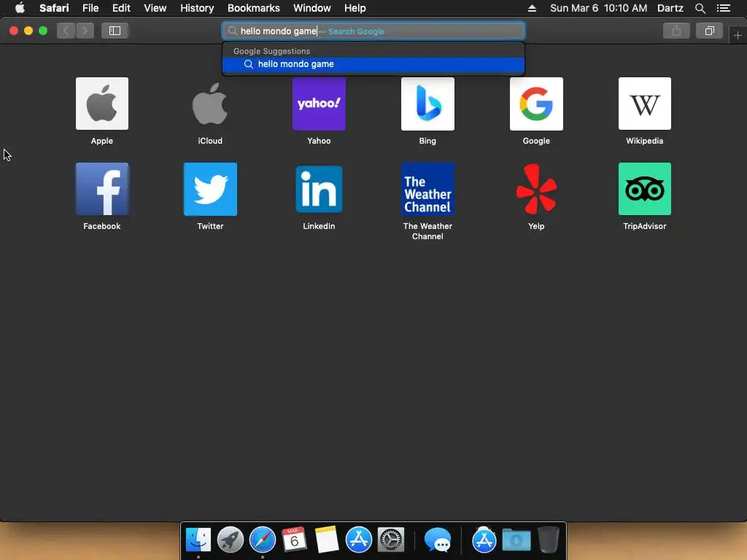Open System Preferences gear in the Dock

391,540
